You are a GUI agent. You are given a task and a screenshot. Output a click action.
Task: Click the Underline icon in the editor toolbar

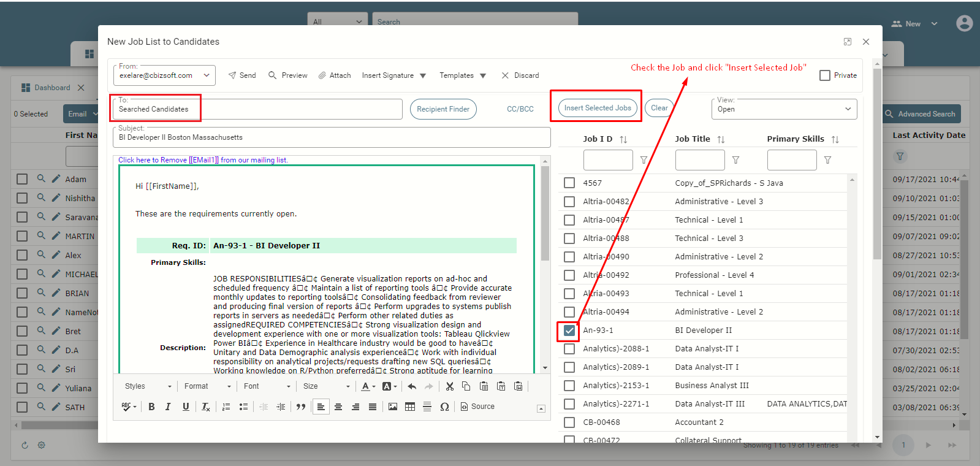[186, 407]
